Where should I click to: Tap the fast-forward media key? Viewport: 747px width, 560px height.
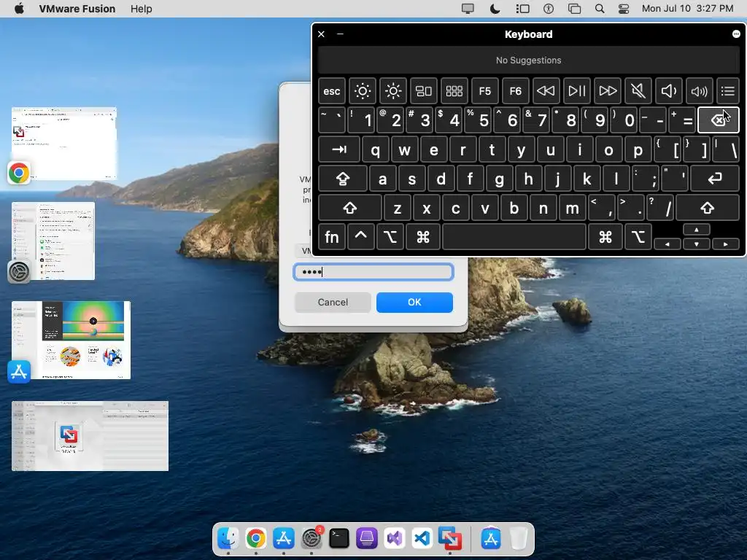coord(608,91)
